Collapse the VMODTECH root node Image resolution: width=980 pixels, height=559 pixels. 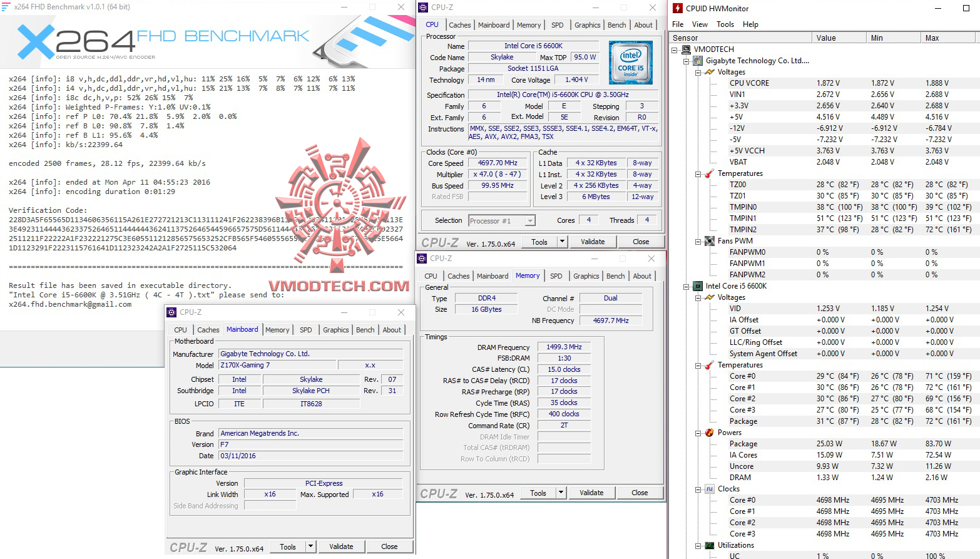click(x=675, y=49)
